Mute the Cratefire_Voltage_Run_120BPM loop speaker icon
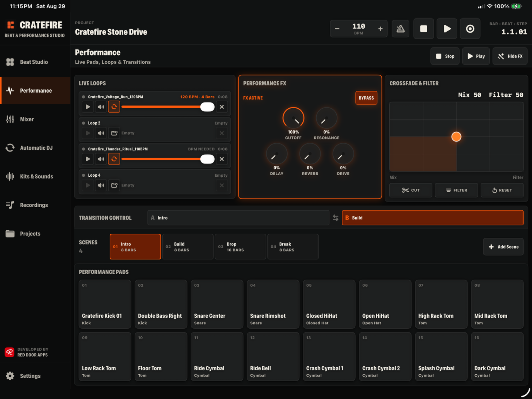Viewport: 532px width, 399px height. (101, 107)
